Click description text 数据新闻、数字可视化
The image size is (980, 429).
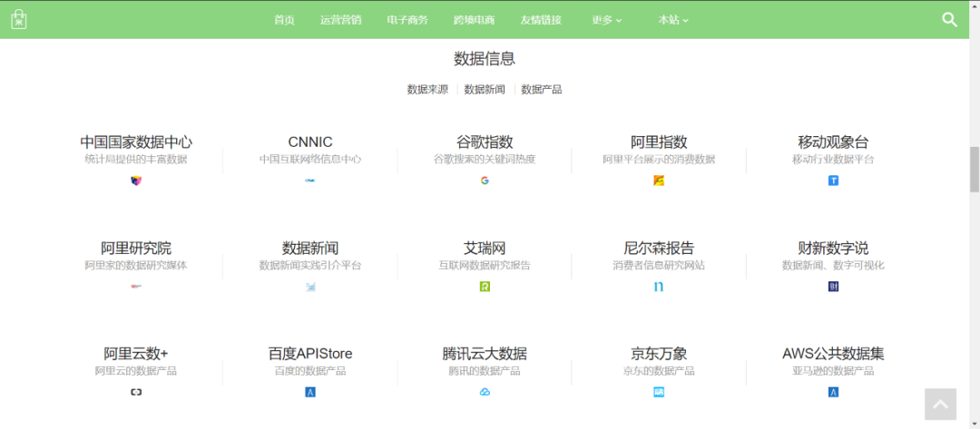[x=833, y=266]
